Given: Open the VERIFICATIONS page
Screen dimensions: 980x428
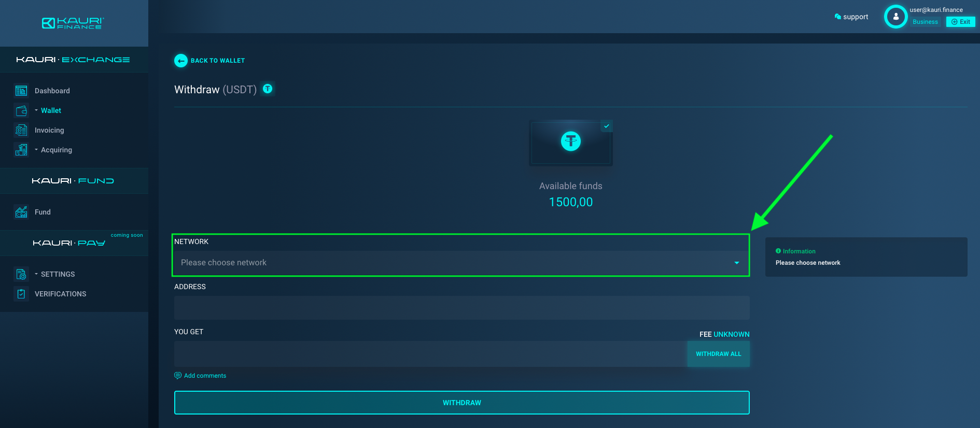Looking at the screenshot, I should pos(60,294).
